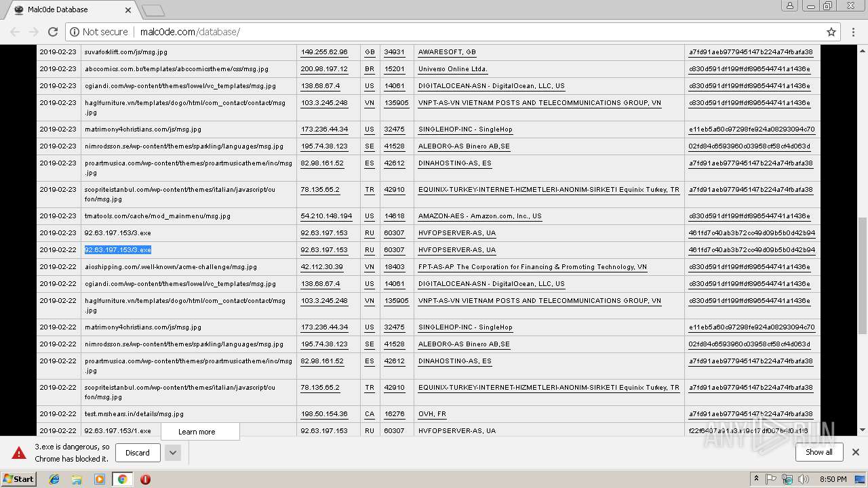Open IP link 149.255.62.96
Screen dimensions: 868x488
[x=324, y=52]
